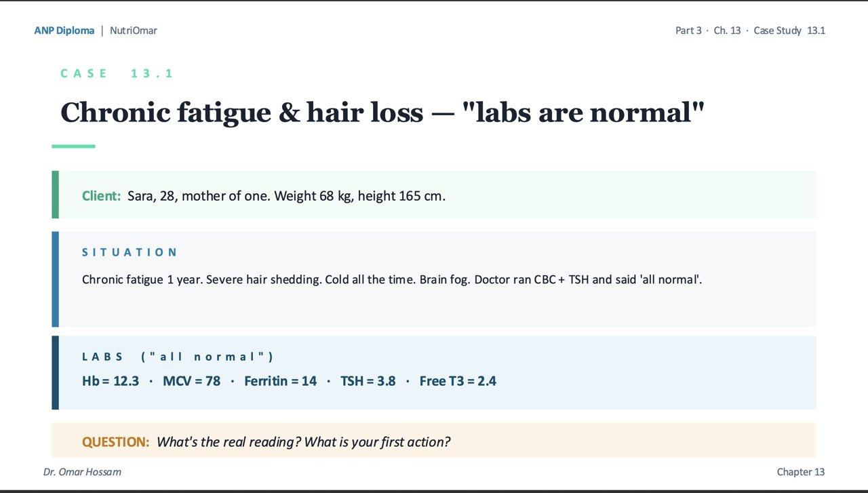The image size is (868, 493).
Task: Select the Ferritin = 14 lab value
Action: tap(281, 381)
